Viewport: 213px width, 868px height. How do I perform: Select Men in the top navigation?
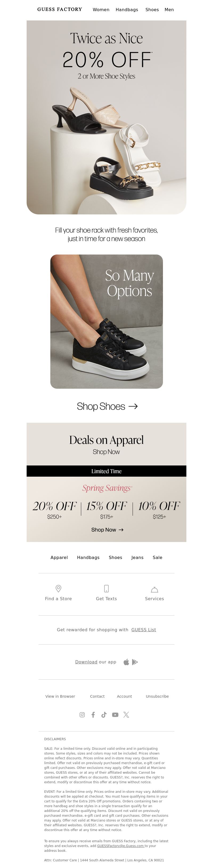click(169, 10)
